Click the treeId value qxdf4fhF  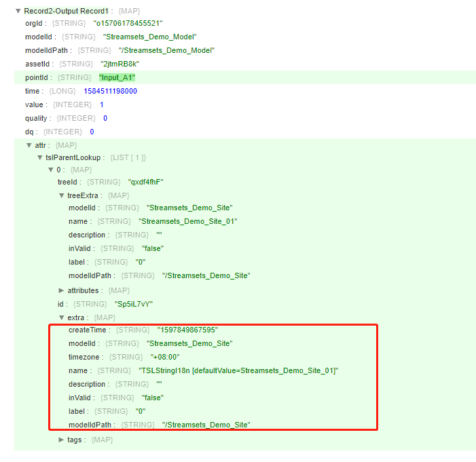pos(146,182)
